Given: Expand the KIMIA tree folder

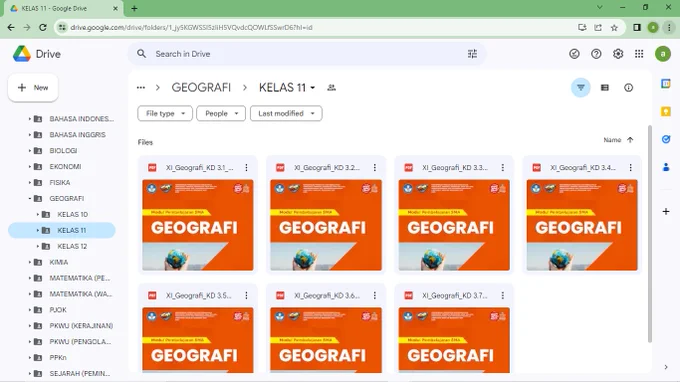Looking at the screenshot, I should 29,262.
